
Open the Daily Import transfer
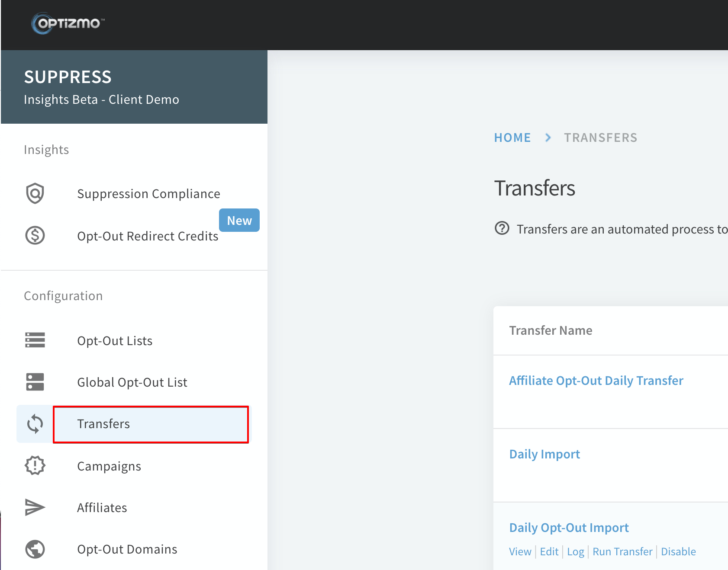544,454
